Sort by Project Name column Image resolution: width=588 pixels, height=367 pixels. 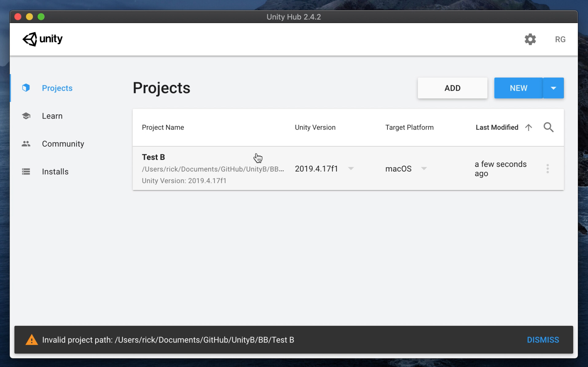[x=163, y=127]
